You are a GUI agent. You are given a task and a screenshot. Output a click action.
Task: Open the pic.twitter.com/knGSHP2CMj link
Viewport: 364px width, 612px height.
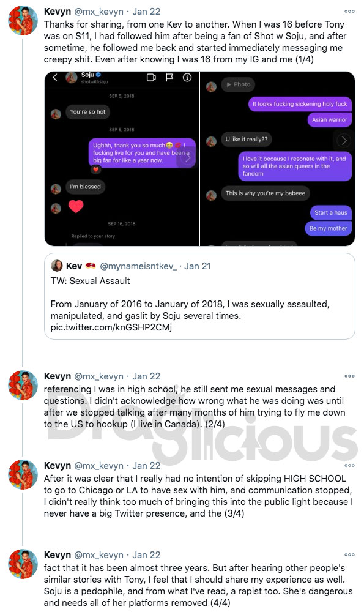pos(111,327)
